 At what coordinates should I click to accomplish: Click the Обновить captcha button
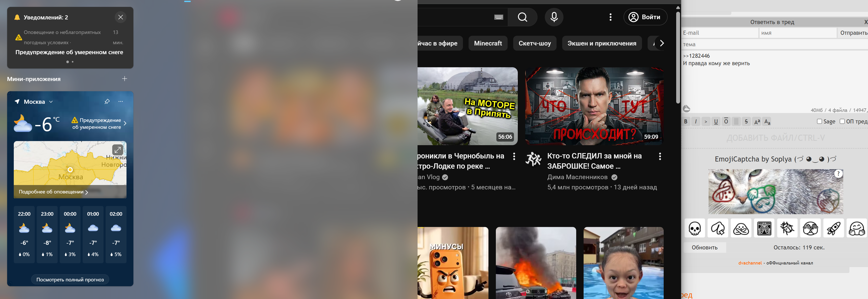point(704,247)
